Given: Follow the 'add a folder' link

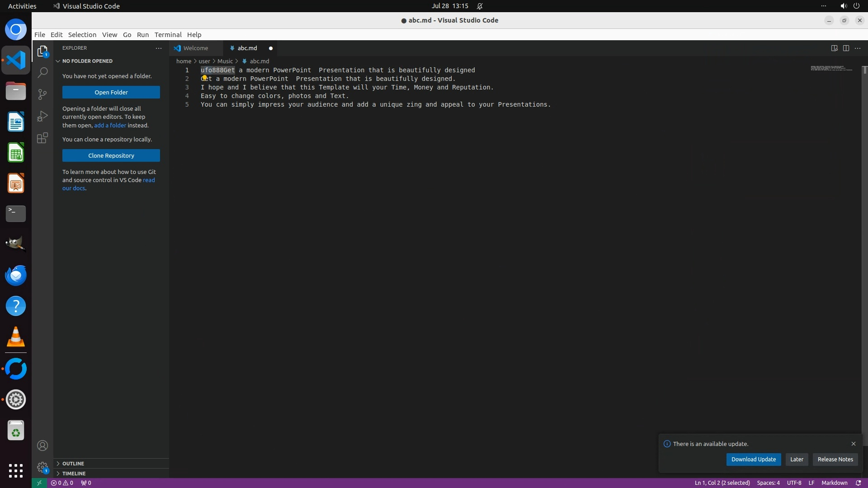Looking at the screenshot, I should 110,125.
